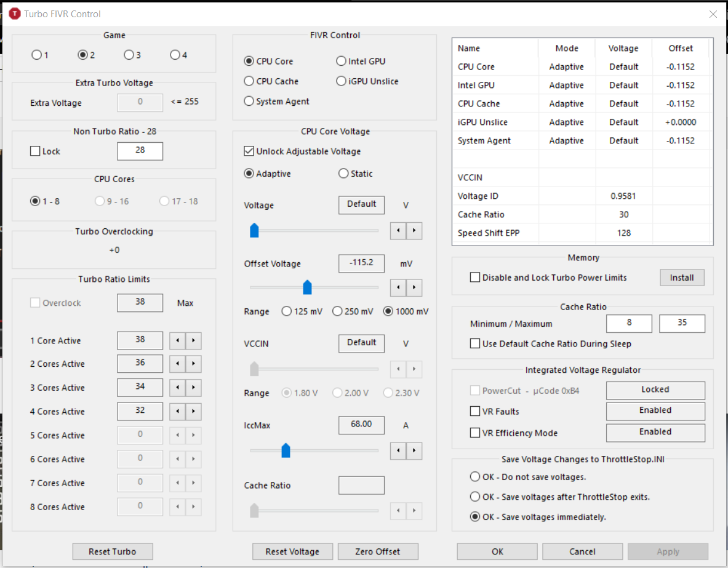
Task: Click the IccMax slider handle
Action: pos(286,450)
